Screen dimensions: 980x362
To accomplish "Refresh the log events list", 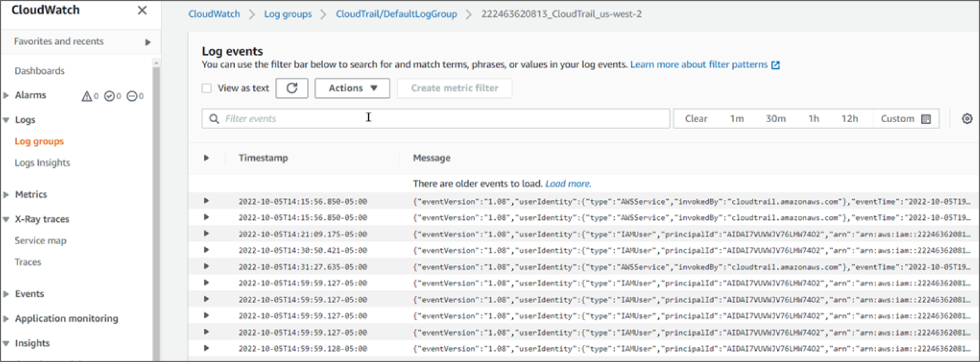I will pyautogui.click(x=292, y=88).
